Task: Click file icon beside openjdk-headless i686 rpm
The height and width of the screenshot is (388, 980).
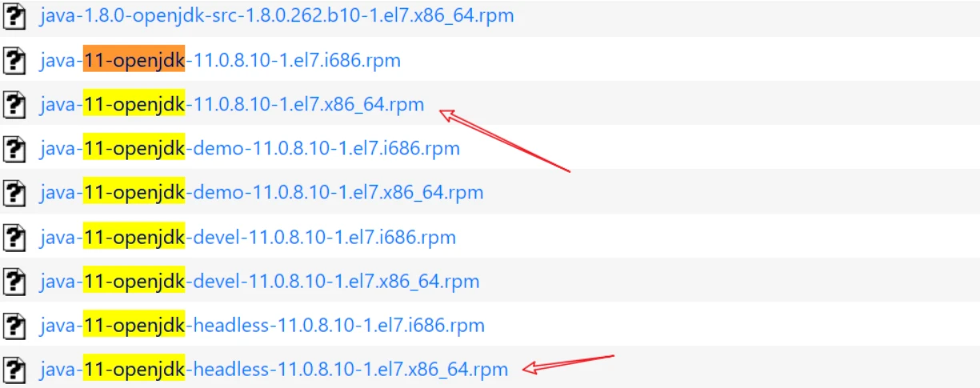Action: point(14,325)
